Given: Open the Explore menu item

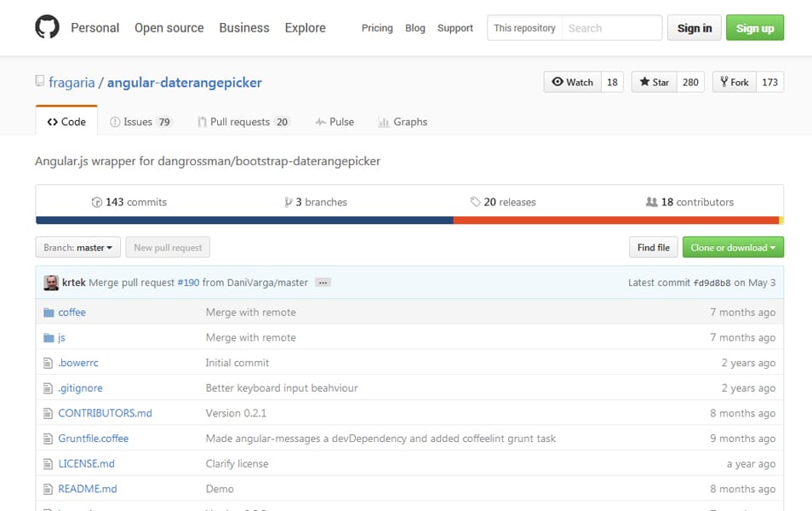Looking at the screenshot, I should (305, 27).
